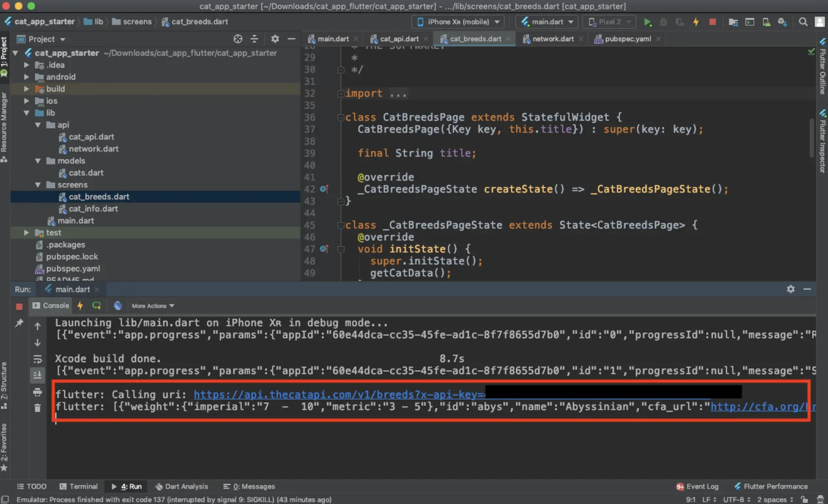Expand the folded import block in editor
Viewport: 828px width, 504px height.
click(x=340, y=94)
